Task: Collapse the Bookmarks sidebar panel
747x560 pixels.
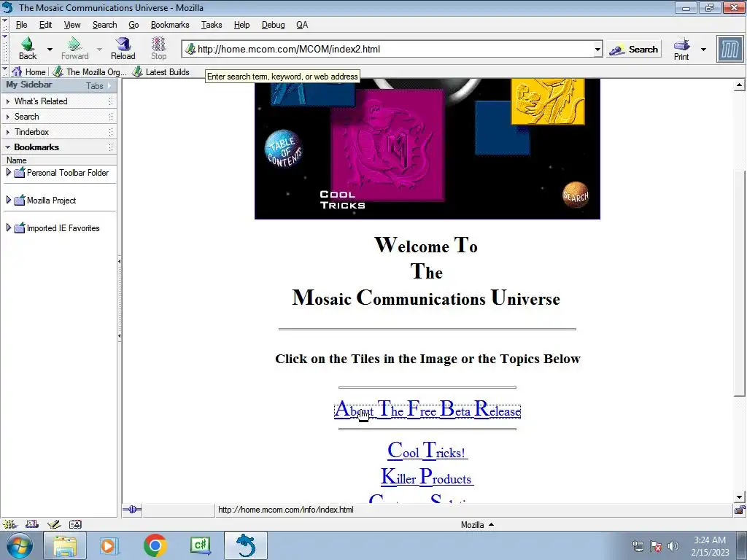Action: pos(7,147)
